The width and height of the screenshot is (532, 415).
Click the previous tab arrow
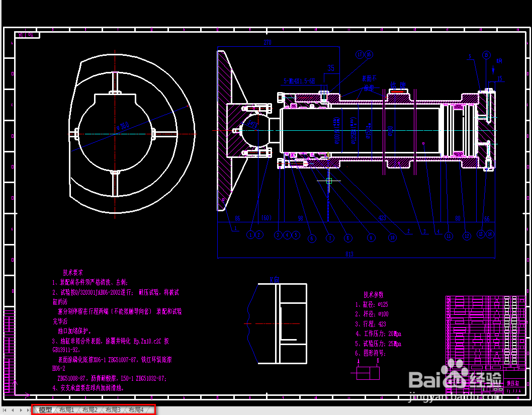(13, 410)
